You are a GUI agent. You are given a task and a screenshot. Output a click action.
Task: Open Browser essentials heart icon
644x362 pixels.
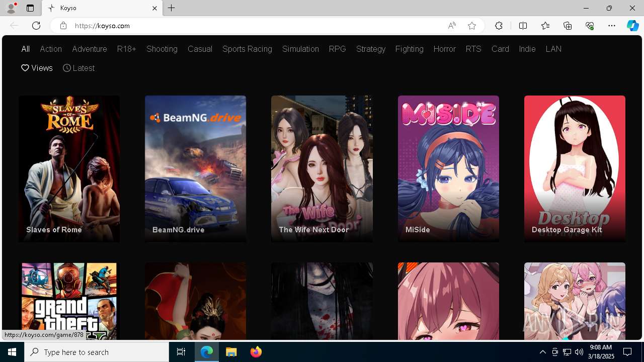pos(590,26)
